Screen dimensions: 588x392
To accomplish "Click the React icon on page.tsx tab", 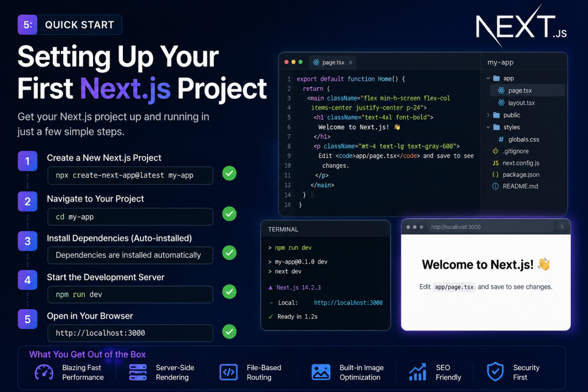I will click(x=316, y=62).
